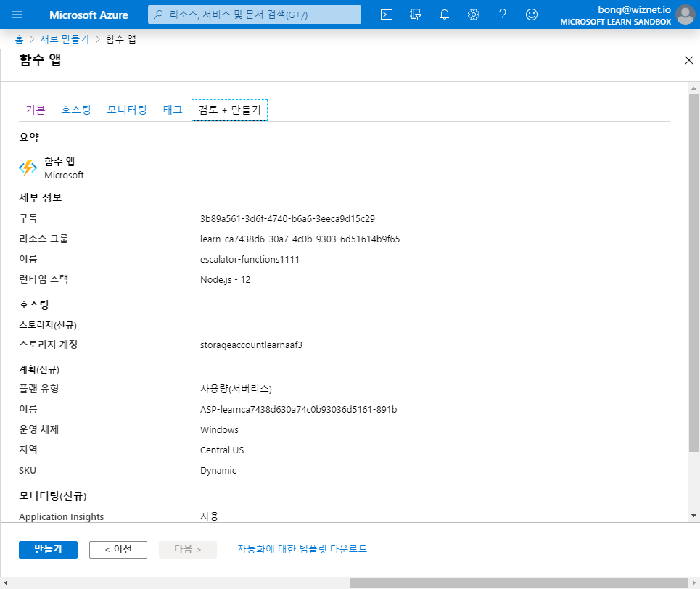Open the portal hamburger menu
Screen dimensions: 700x589
pyautogui.click(x=17, y=15)
